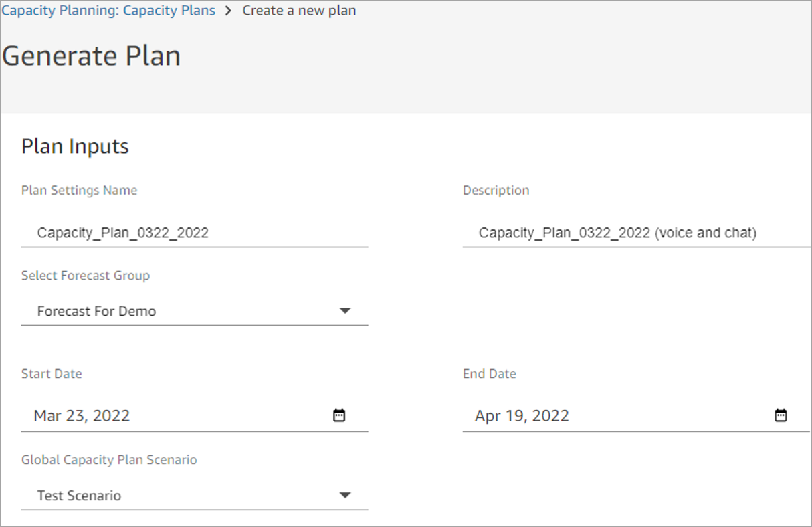
Task: Click the Mar 23, 2022 start date field
Action: pos(195,415)
